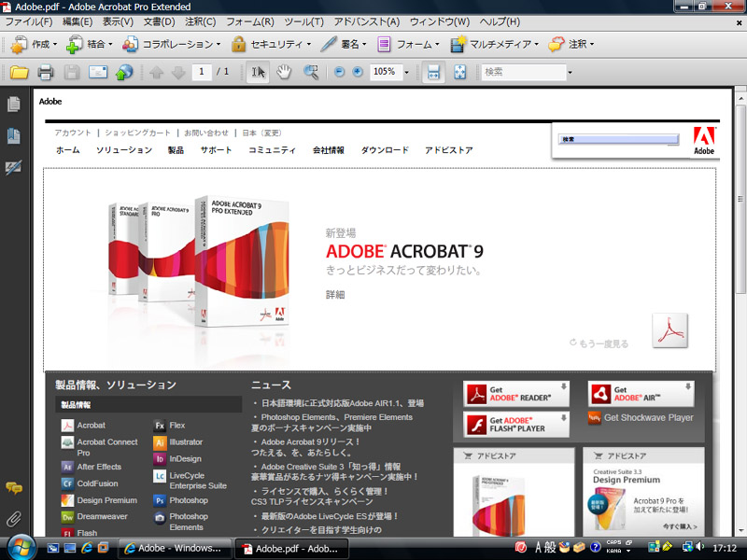Click the page number input field
The image size is (747, 560).
(202, 72)
